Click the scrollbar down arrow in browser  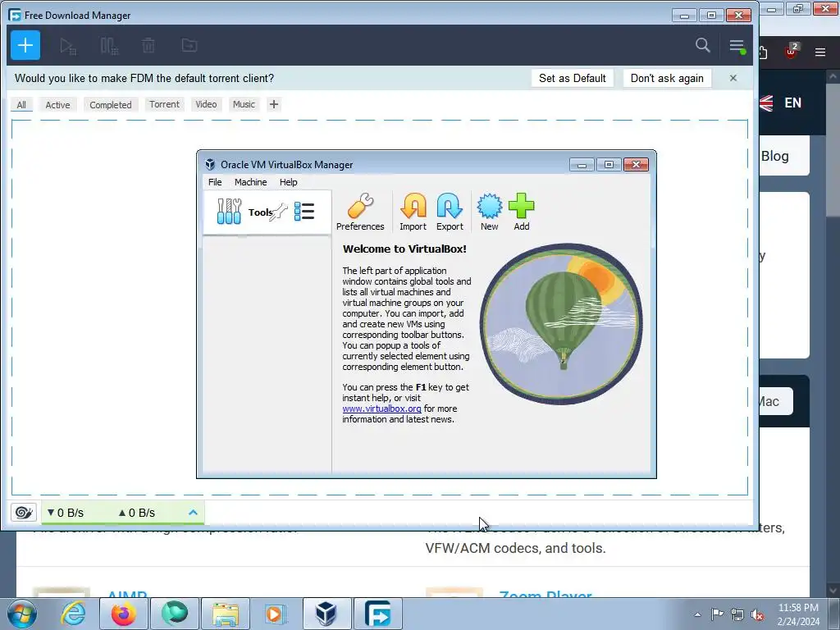coord(833,591)
